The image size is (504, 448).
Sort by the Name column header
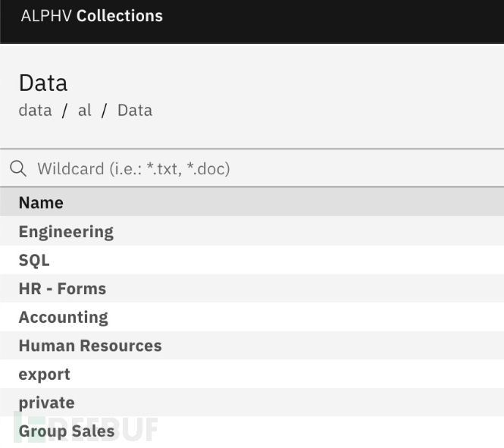(41, 202)
